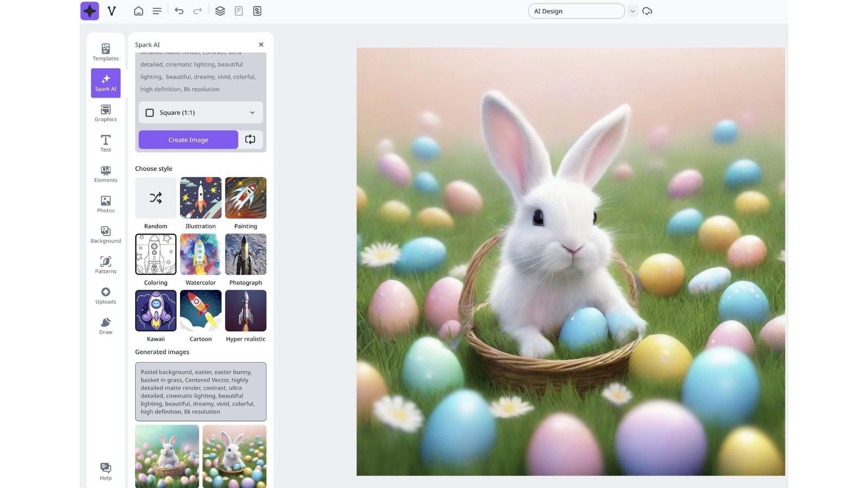
Task: Switch to the Spark AI tab
Action: (x=105, y=82)
